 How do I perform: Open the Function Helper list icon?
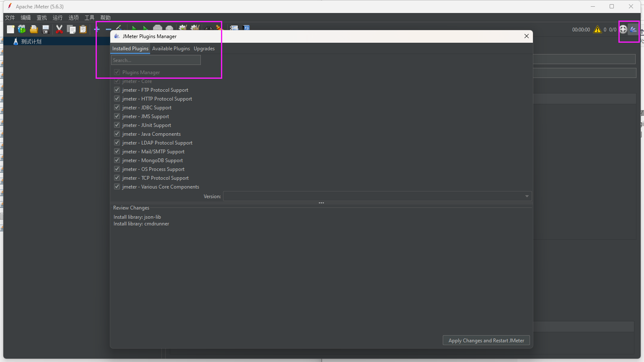coord(234,28)
